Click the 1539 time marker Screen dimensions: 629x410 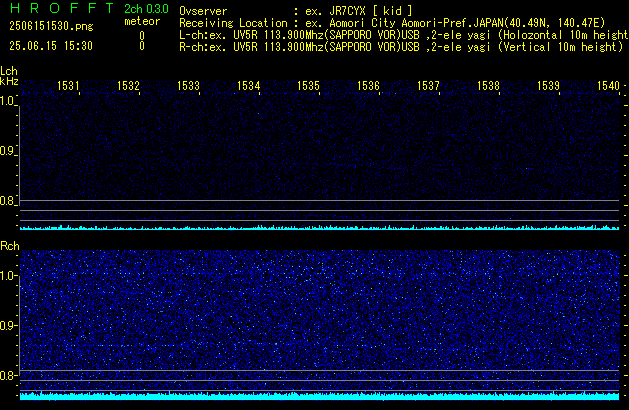tap(548, 86)
